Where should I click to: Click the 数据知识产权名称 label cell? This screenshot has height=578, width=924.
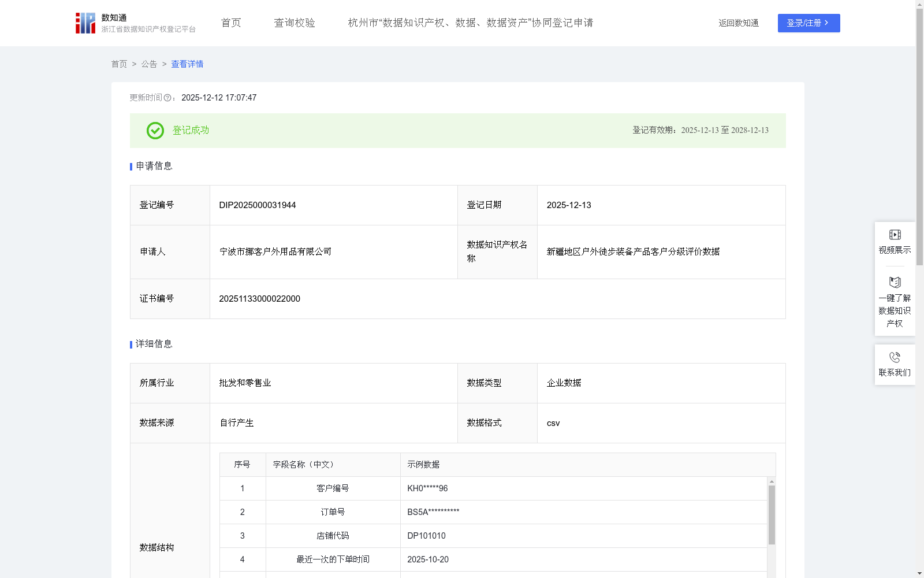pyautogui.click(x=497, y=252)
